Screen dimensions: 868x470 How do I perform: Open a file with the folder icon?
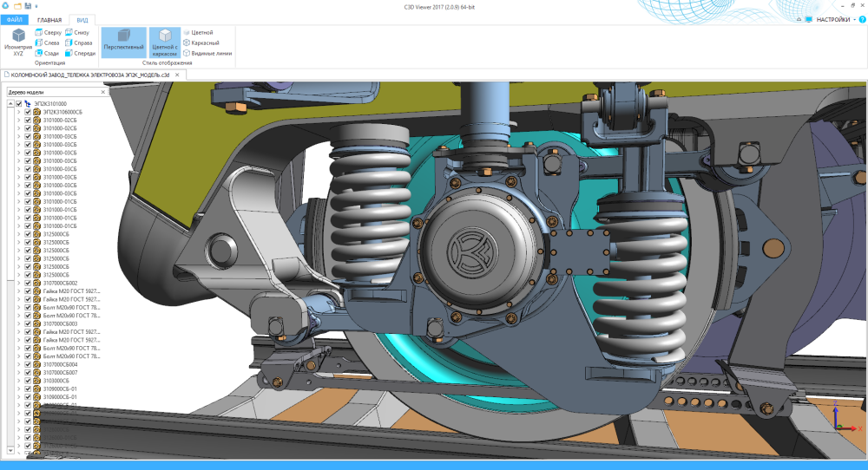(17, 6)
